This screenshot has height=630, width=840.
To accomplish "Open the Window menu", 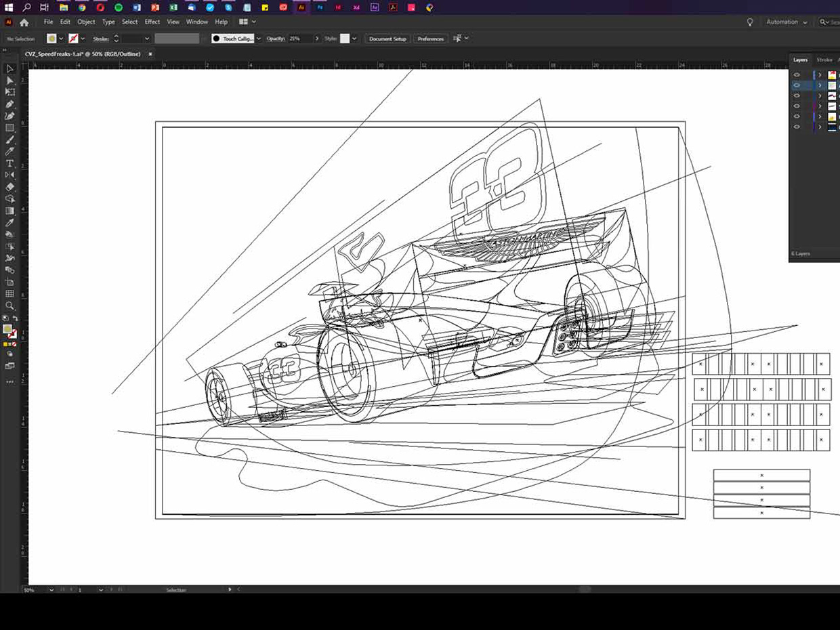I will click(x=197, y=22).
